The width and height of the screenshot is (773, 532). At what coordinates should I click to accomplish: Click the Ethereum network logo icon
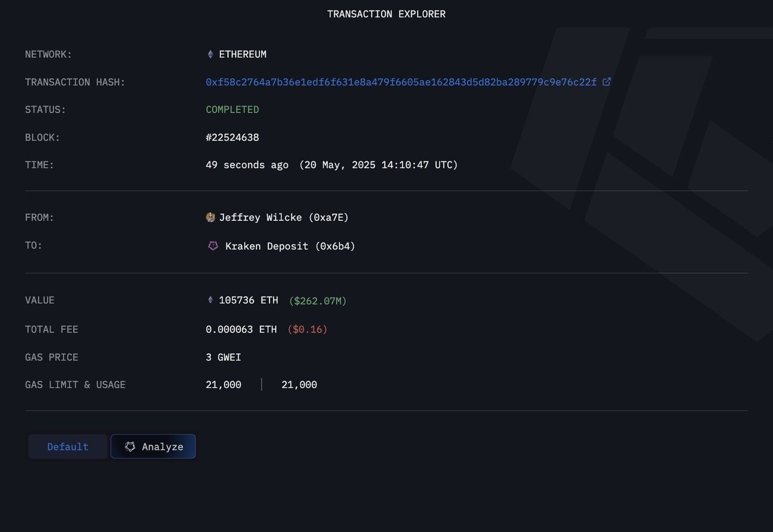210,54
